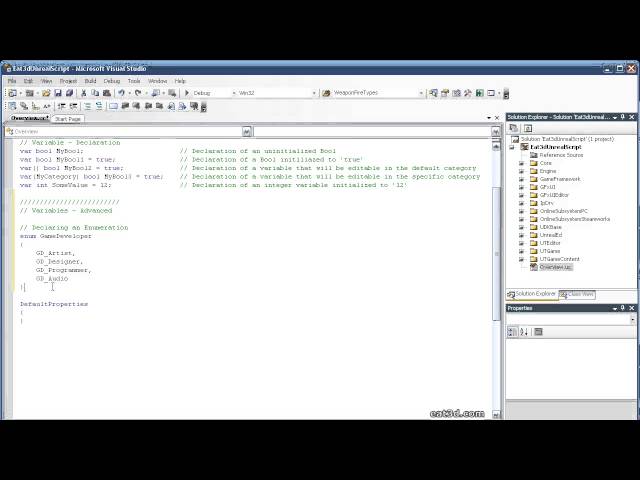640x480 pixels.
Task: Collapse the Eat3dUnrealScript project node
Action: (x=512, y=147)
